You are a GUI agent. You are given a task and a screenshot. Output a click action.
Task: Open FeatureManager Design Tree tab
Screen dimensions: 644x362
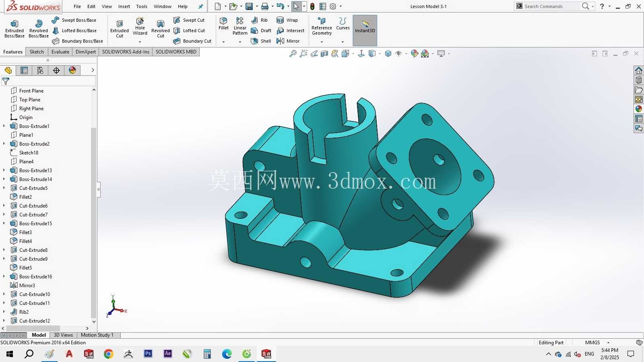8,70
